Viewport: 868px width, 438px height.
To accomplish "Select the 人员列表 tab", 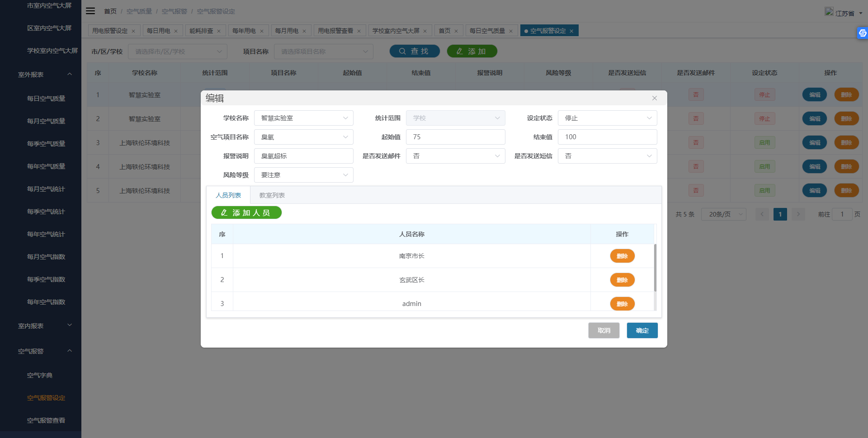I will pyautogui.click(x=228, y=195).
